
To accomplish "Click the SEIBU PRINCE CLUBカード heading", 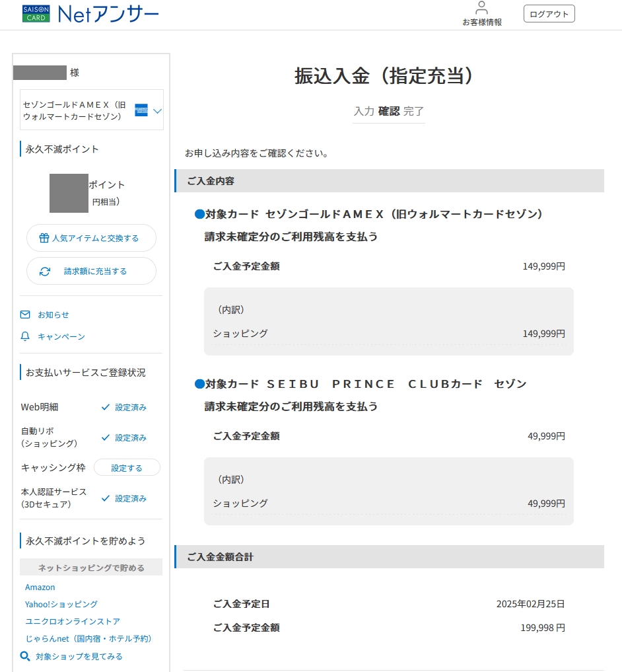I will (x=361, y=384).
